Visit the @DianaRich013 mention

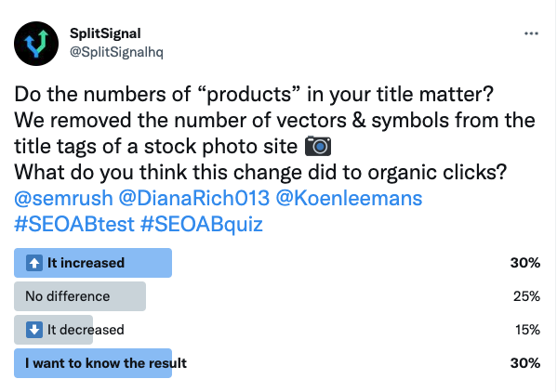pyautogui.click(x=194, y=198)
